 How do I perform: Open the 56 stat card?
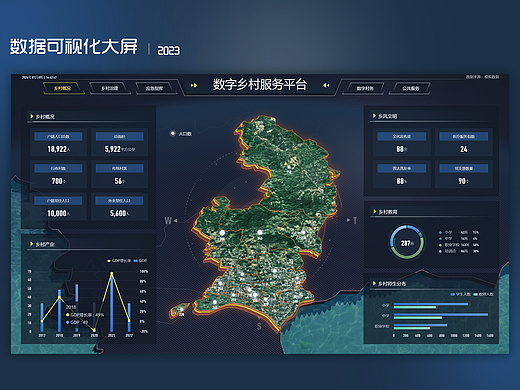[x=119, y=174]
